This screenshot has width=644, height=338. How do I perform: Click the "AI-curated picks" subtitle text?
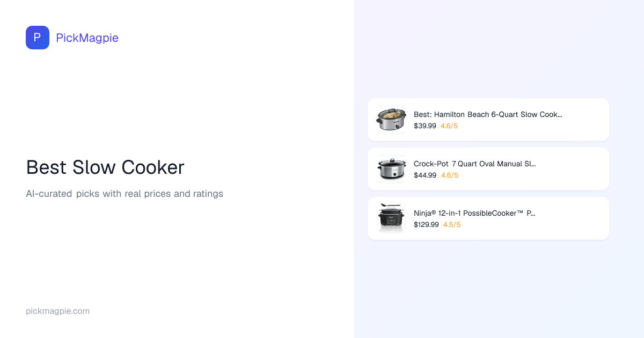pos(125,194)
